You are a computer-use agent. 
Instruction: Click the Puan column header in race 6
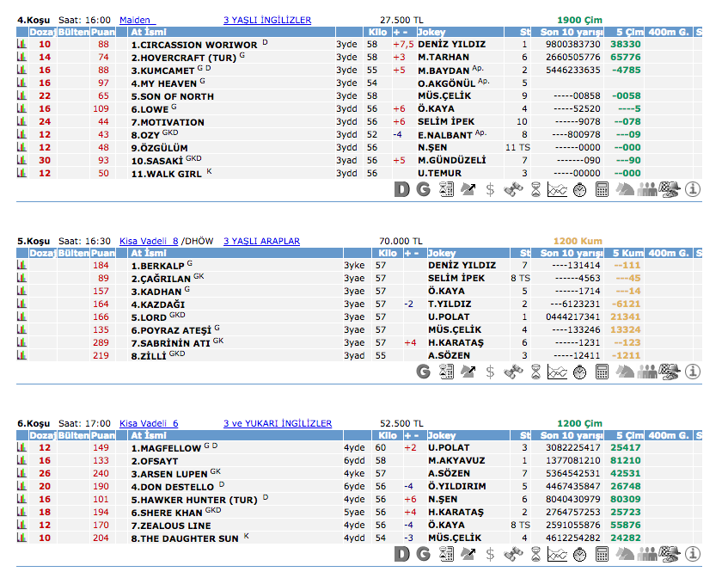tap(103, 436)
